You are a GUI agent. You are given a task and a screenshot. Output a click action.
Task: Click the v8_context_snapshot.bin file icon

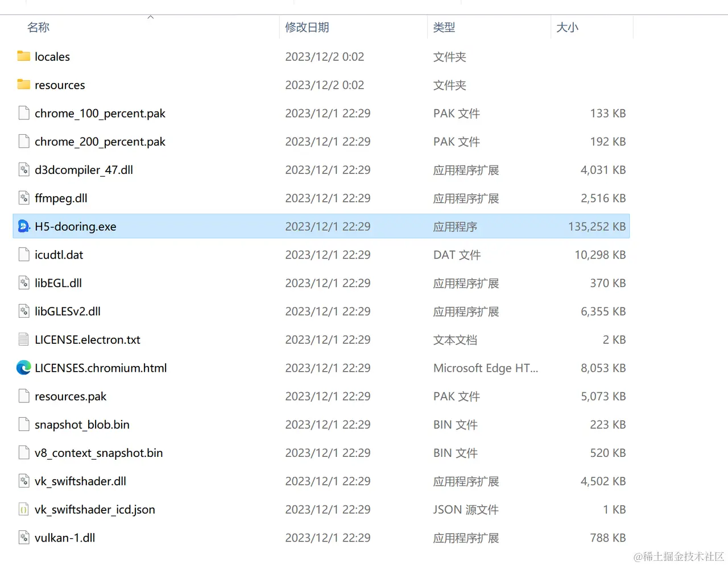pyautogui.click(x=23, y=453)
